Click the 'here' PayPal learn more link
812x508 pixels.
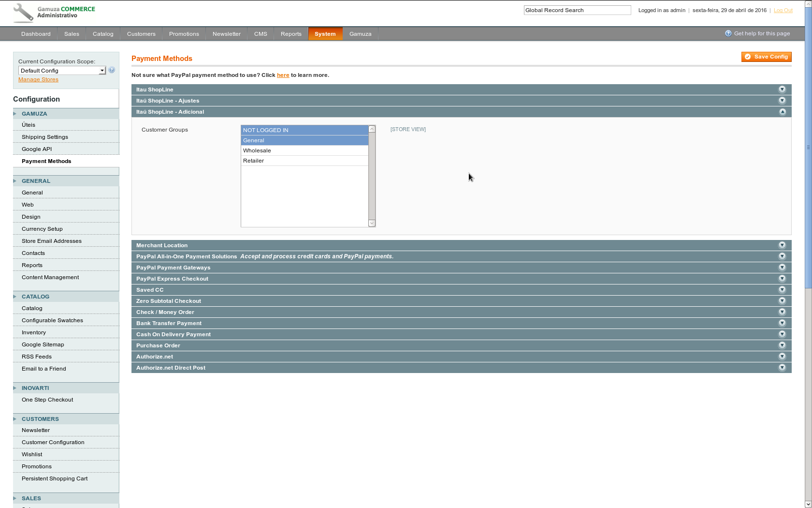tap(283, 75)
